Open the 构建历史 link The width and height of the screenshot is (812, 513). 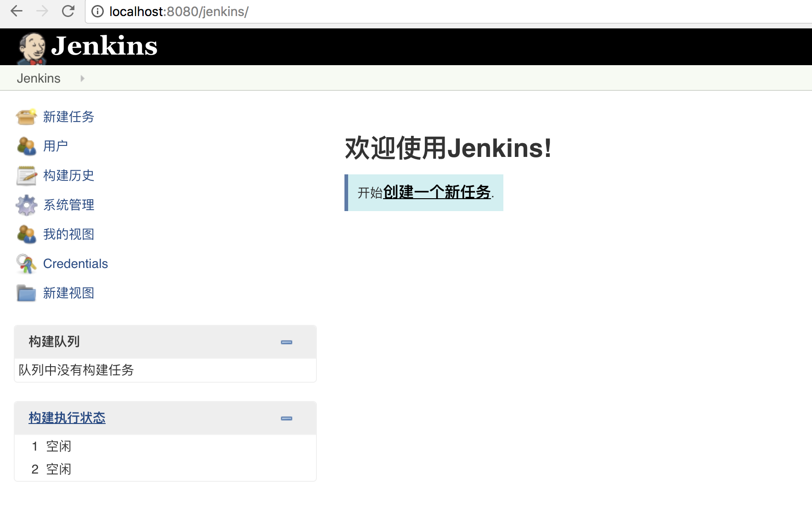click(x=68, y=175)
